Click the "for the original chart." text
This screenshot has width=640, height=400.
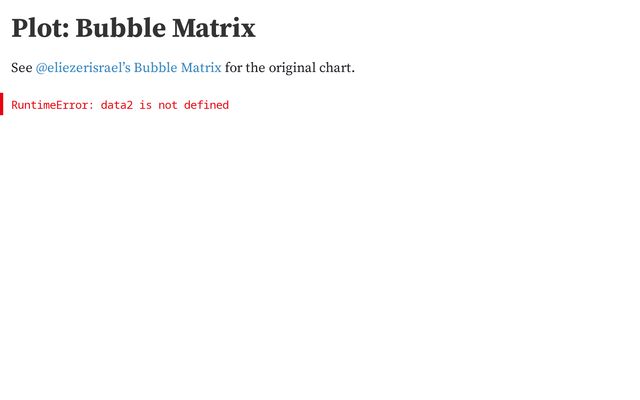(290, 68)
